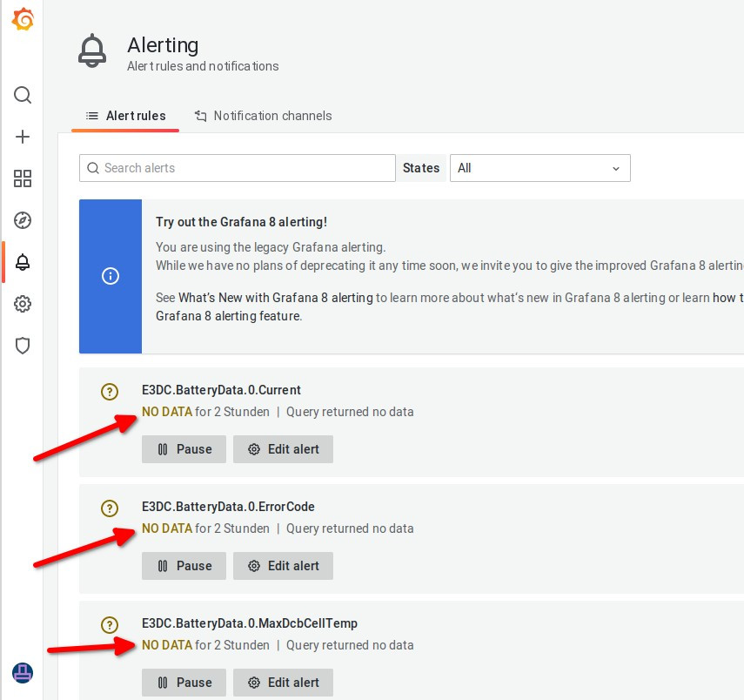Pause the E3DC.BatteryData.0.ErrorCode alert
The width and height of the screenshot is (744, 700).
(x=184, y=566)
